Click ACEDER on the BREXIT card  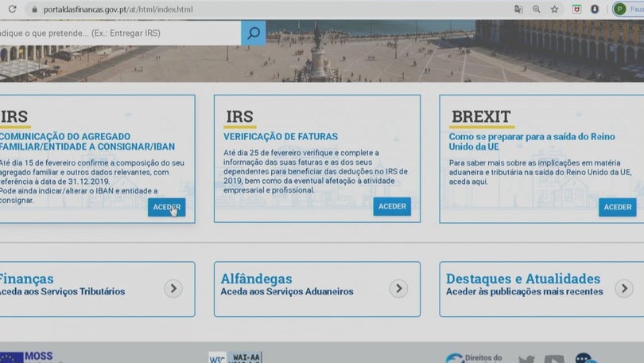coord(618,207)
